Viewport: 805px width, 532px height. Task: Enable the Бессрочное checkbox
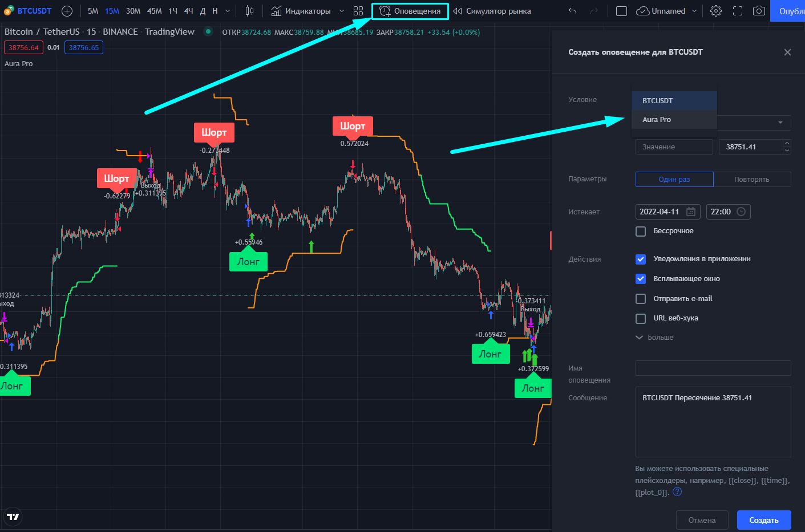641,231
